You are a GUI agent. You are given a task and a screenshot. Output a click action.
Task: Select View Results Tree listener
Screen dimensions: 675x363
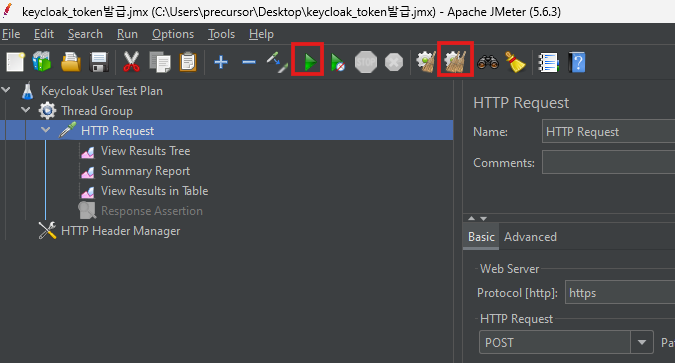[146, 151]
